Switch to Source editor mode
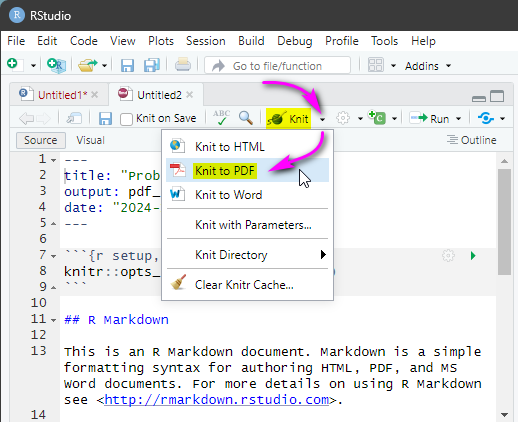518x422 pixels. click(41, 140)
